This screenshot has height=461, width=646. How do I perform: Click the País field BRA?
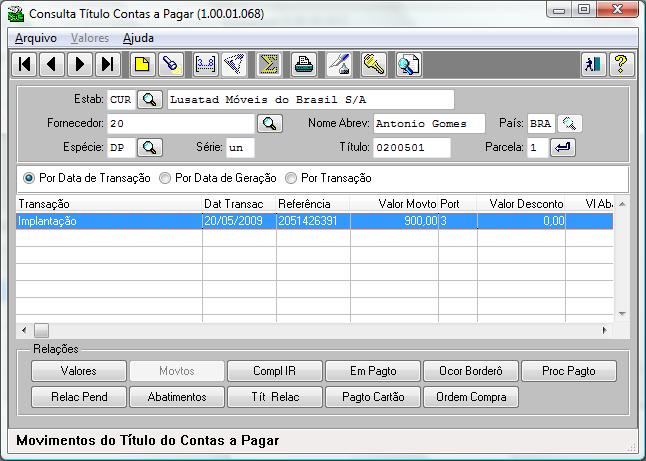coord(541,124)
